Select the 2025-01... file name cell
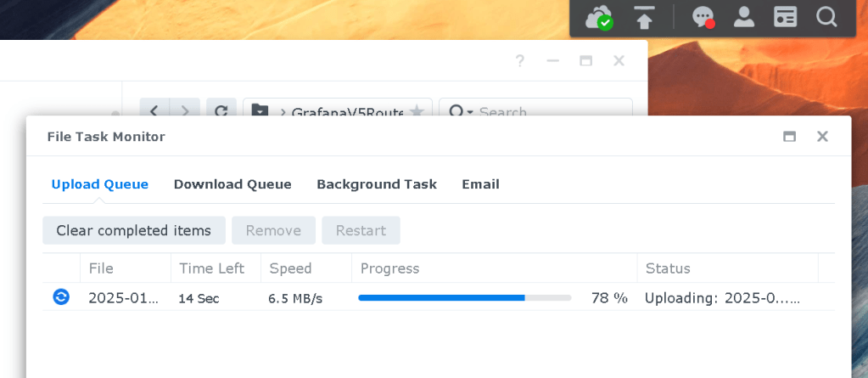 coord(123,298)
